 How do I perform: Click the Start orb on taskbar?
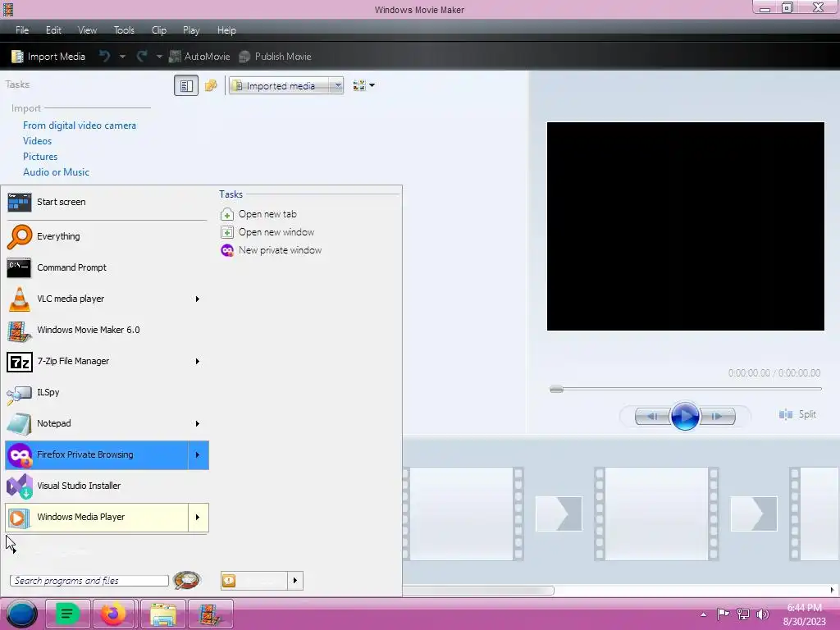pos(21,614)
